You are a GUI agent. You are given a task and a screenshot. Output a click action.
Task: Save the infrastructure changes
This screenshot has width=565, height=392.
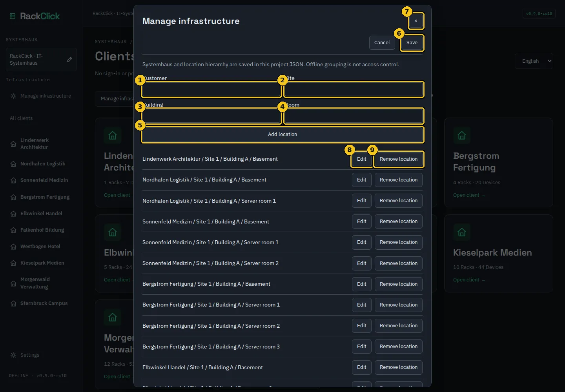click(x=412, y=43)
